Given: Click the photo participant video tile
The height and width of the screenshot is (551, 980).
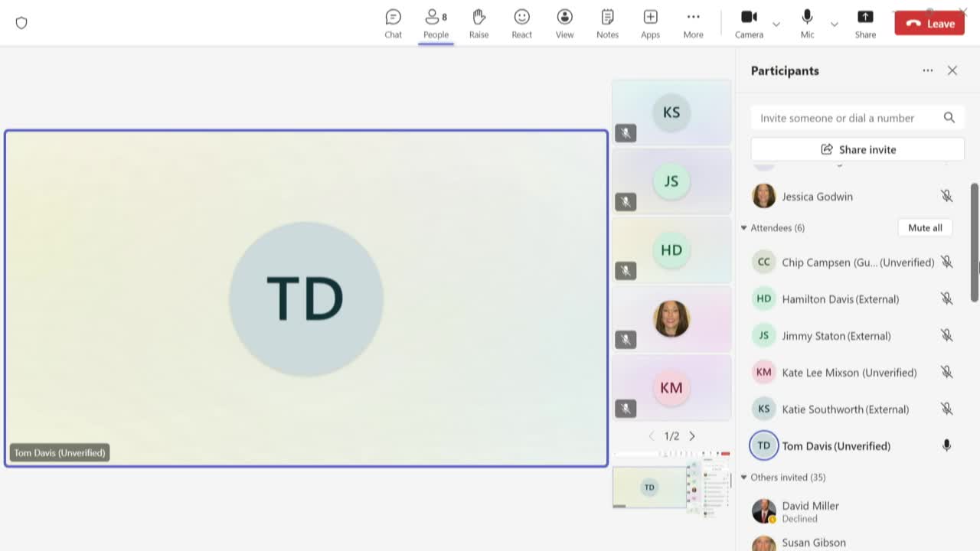Looking at the screenshot, I should [671, 318].
